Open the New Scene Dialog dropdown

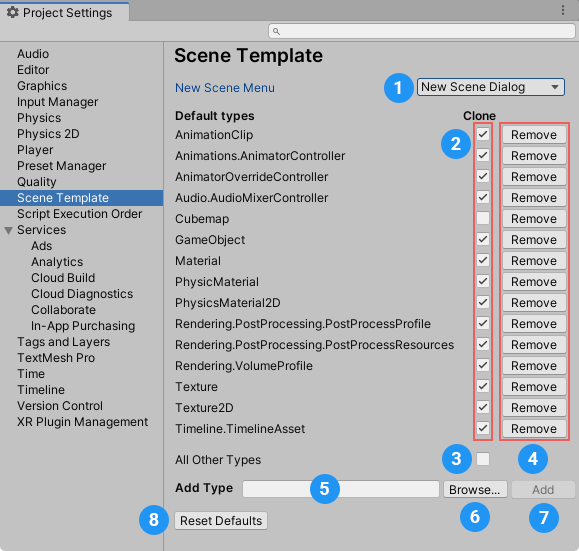[x=491, y=87]
